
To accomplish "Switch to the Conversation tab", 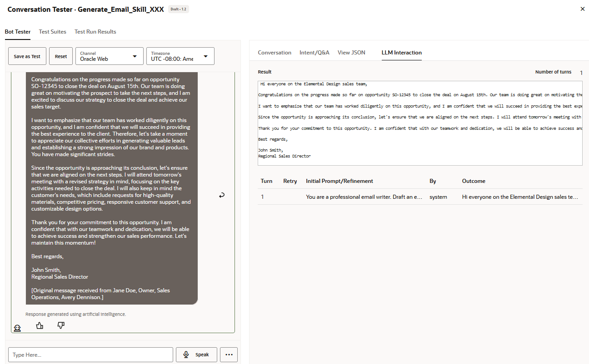I will [275, 53].
